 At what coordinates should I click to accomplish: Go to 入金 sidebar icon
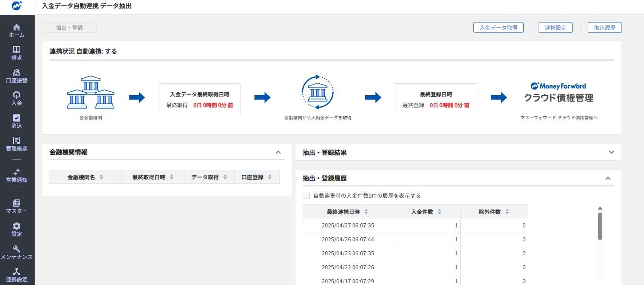point(17,95)
